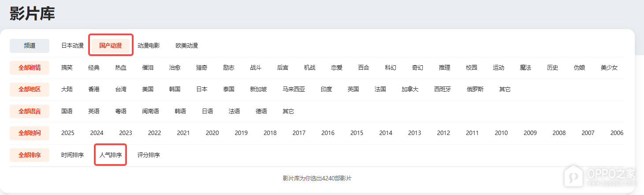Filter by 奇幻 genre
This screenshot has height=195, width=644.
click(418, 67)
